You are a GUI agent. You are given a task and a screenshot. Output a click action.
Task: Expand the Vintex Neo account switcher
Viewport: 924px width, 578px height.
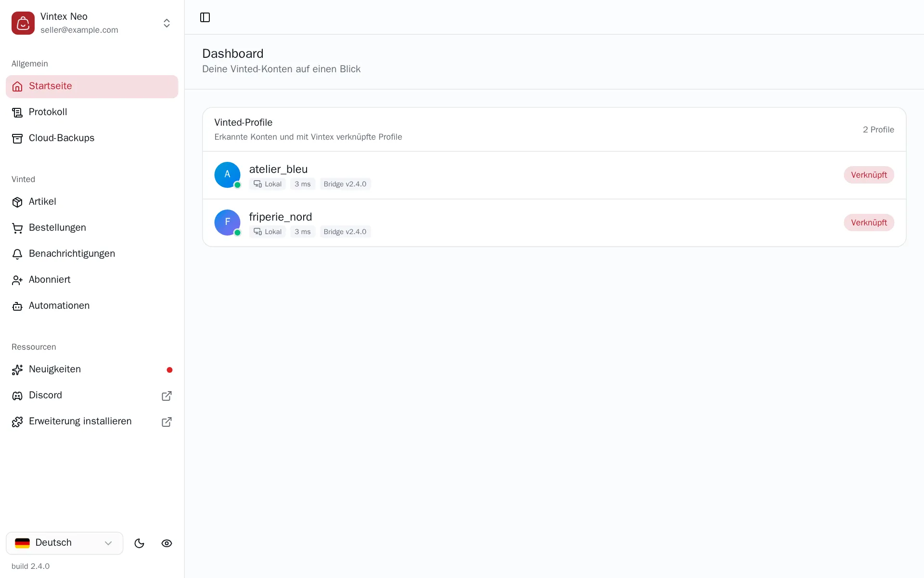[167, 23]
